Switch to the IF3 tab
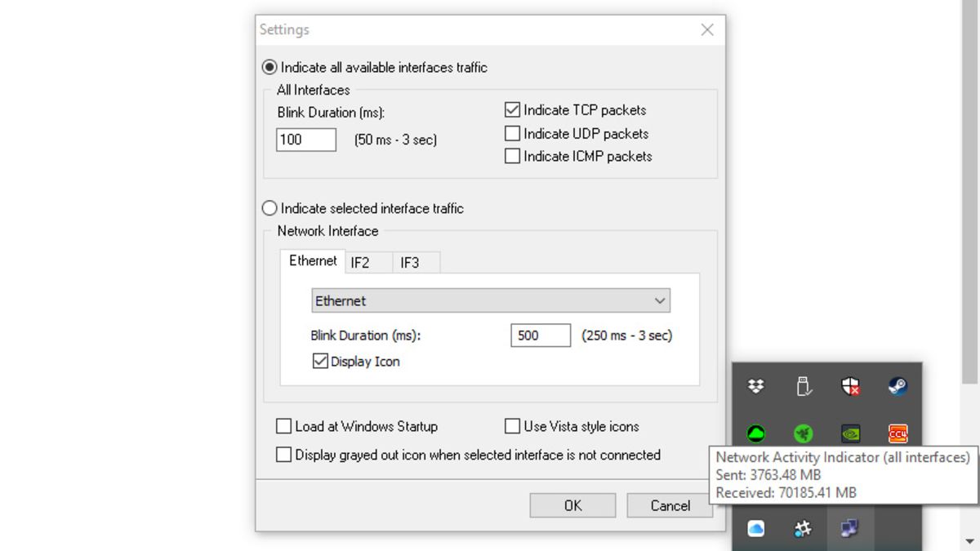 pos(416,263)
